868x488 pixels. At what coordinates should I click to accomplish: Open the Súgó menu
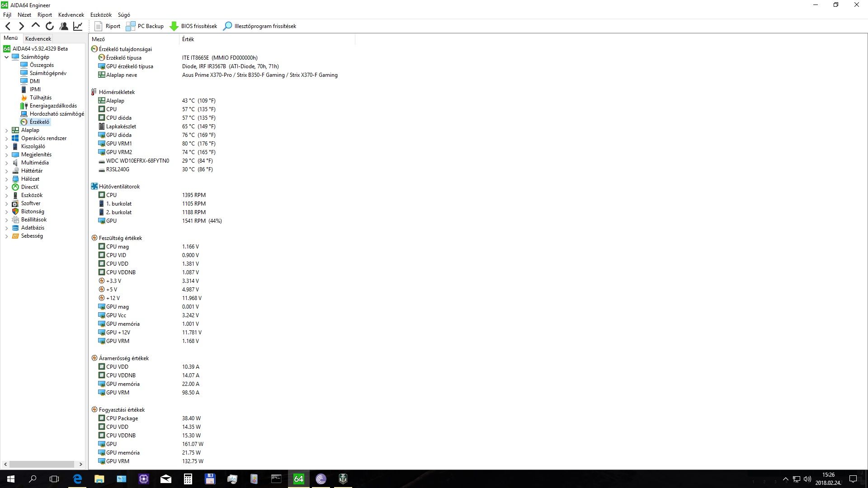click(x=124, y=15)
